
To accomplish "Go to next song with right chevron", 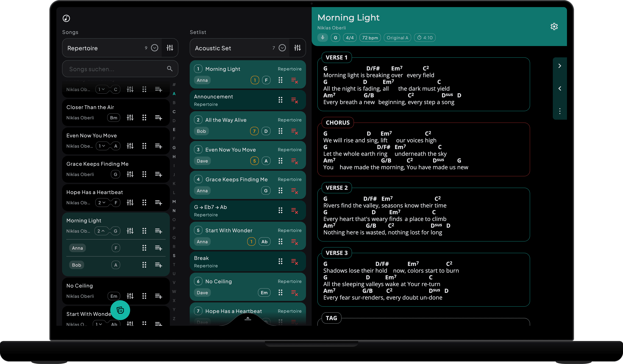I will pyautogui.click(x=560, y=66).
